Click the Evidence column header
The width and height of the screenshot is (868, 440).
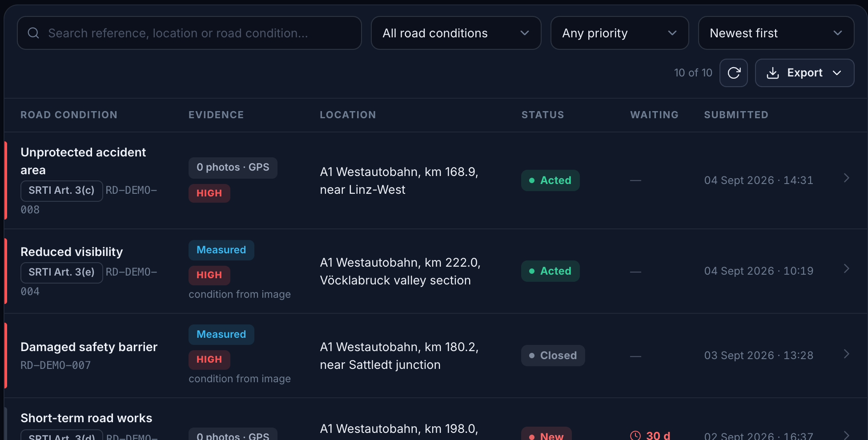216,115
